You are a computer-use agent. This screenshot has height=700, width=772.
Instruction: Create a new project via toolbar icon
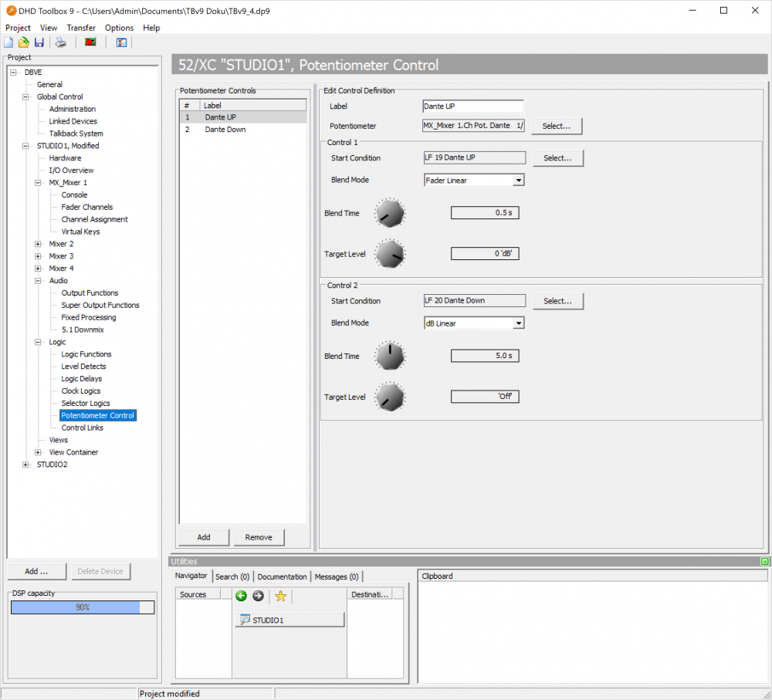point(8,42)
